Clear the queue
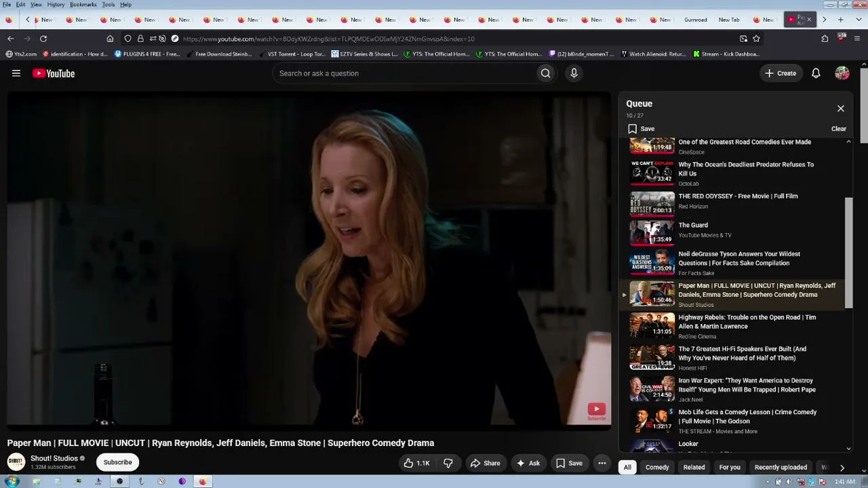 coord(839,129)
